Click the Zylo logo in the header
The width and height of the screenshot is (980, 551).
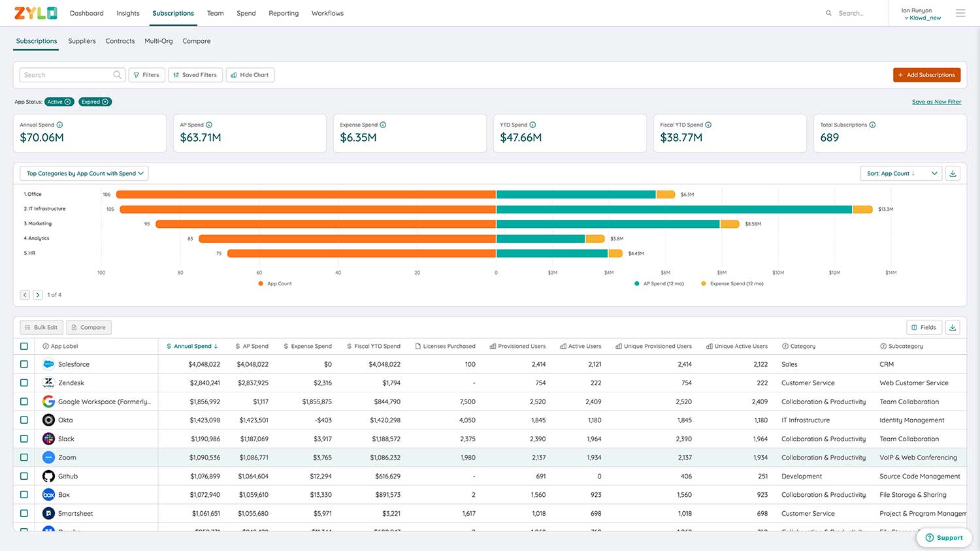point(36,12)
